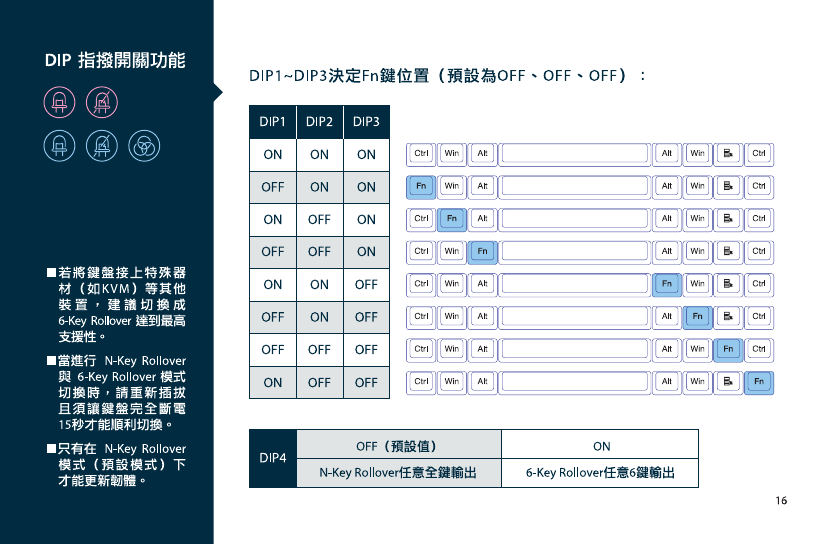Viewport: 828px width, 544px height.
Task: Click the Fn key replacing the left Win
Action: coord(451,219)
